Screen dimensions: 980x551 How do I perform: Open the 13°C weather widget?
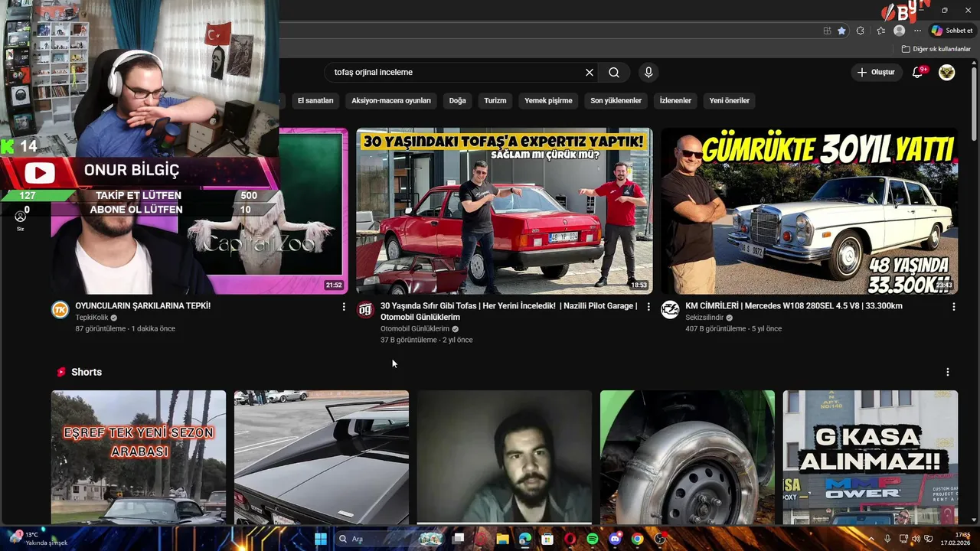click(x=38, y=539)
